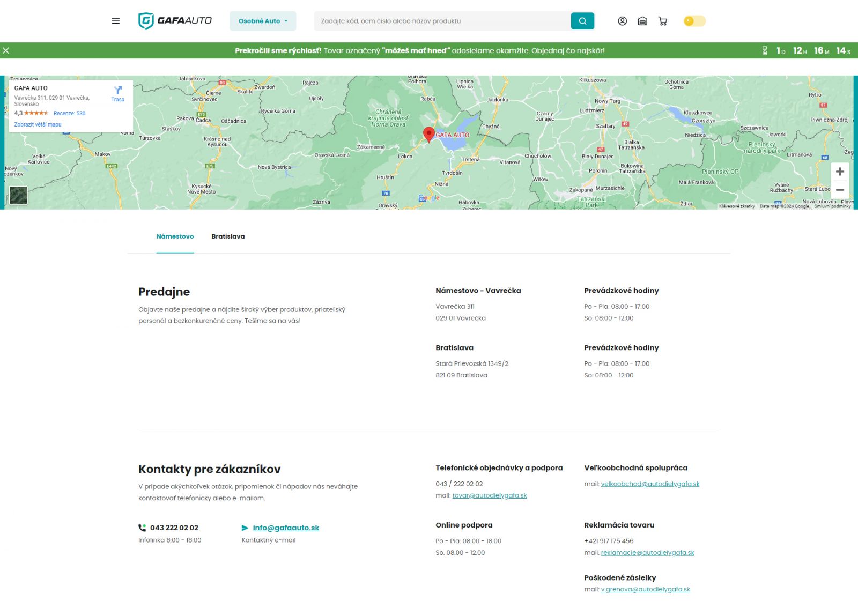Switch to the Bratislava tab

coord(228,236)
